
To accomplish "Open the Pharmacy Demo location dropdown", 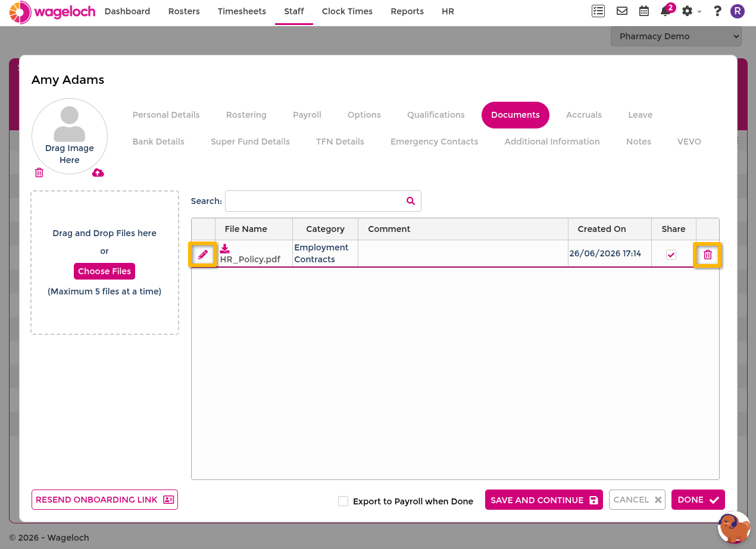I will 676,36.
